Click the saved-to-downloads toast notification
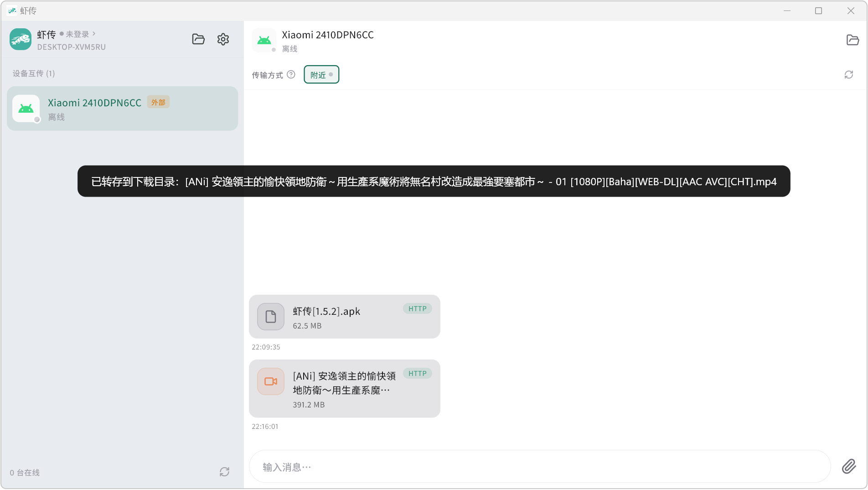Image resolution: width=868 pixels, height=490 pixels. pyautogui.click(x=434, y=181)
